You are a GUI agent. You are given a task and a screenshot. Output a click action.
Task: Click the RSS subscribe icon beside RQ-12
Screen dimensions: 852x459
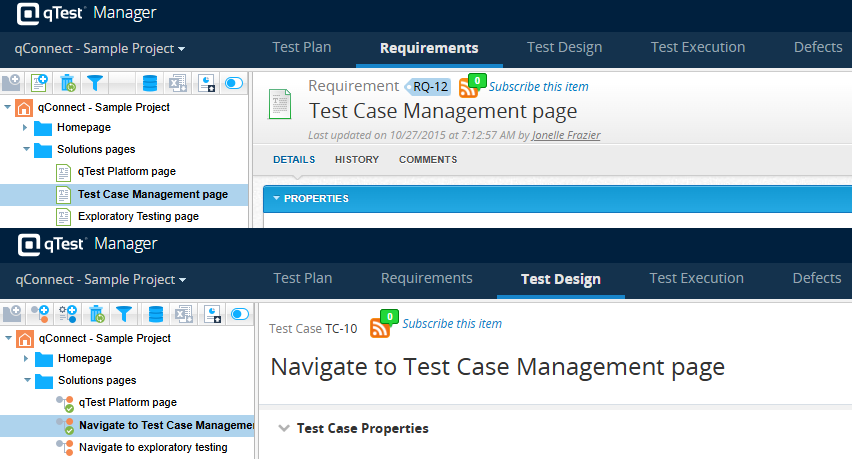coord(468,87)
